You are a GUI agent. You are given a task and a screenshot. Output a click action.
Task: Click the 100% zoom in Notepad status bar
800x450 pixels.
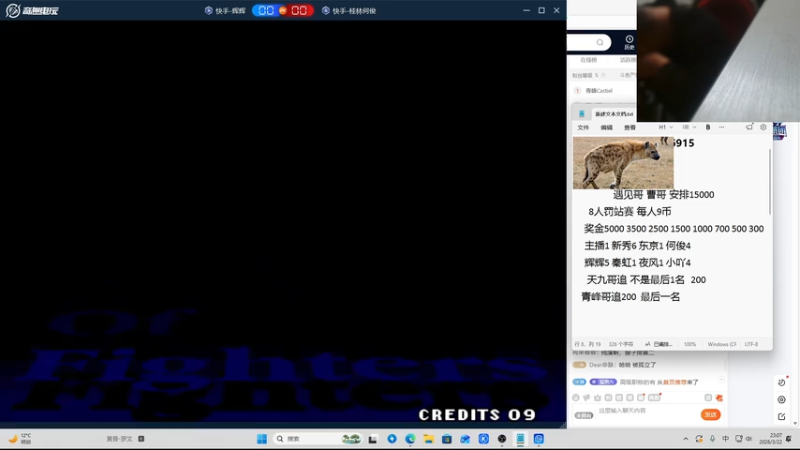coord(690,344)
